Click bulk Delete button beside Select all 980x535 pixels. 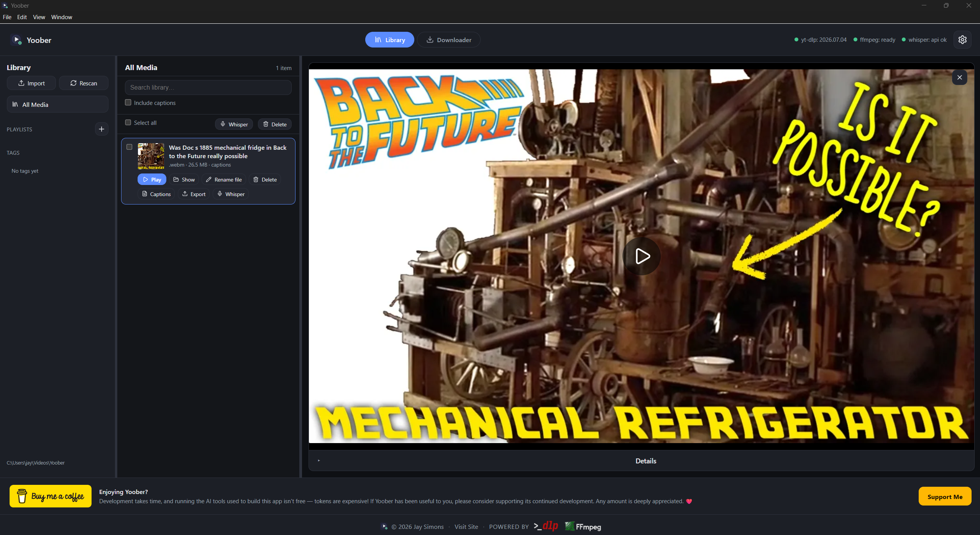(x=275, y=124)
